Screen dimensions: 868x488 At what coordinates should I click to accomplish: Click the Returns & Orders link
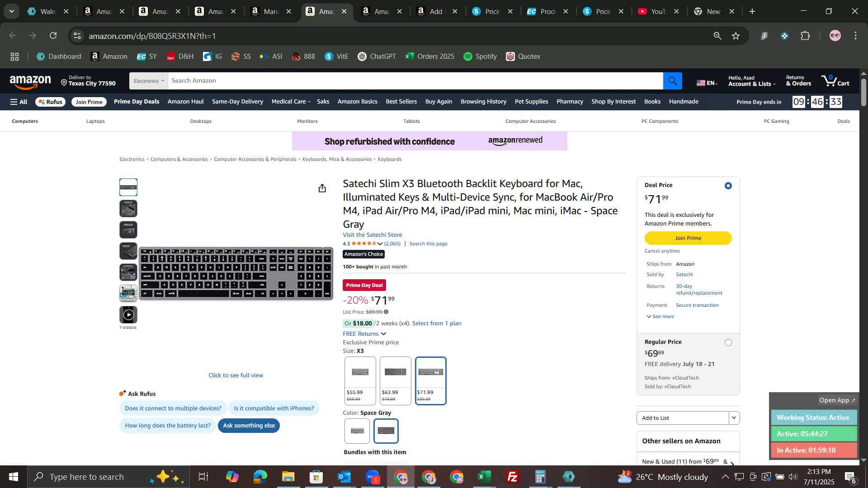pyautogui.click(x=798, y=81)
